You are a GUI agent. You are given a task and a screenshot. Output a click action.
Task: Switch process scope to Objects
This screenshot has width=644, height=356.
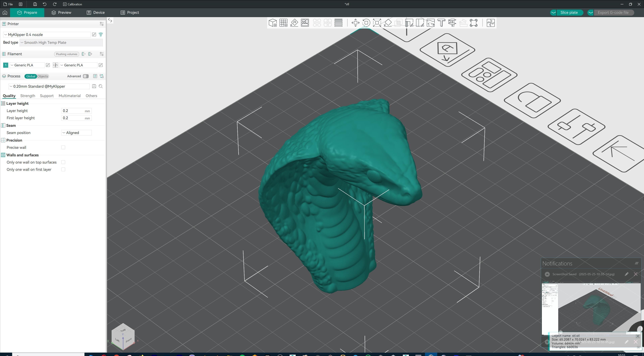point(43,76)
